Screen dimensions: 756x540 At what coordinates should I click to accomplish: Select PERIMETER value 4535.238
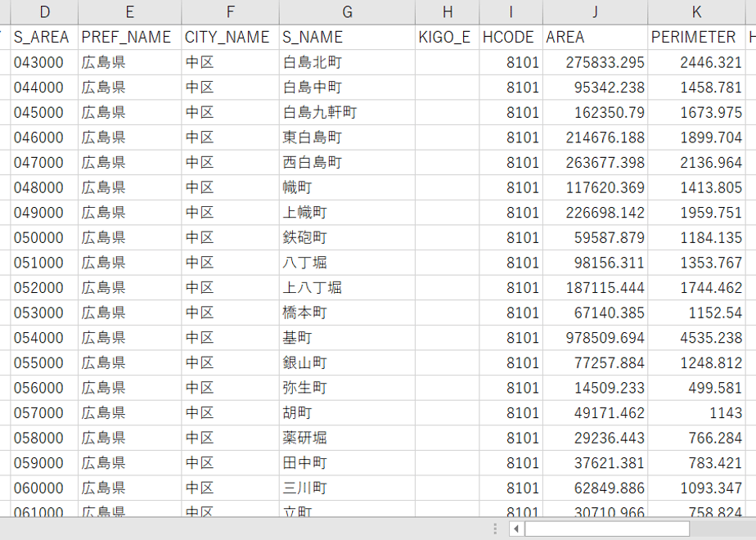[697, 338]
